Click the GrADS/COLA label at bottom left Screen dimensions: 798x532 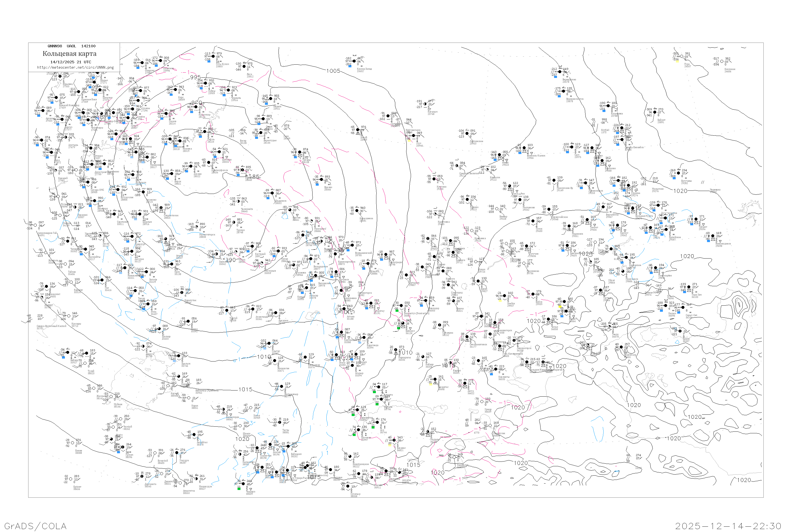point(35,526)
